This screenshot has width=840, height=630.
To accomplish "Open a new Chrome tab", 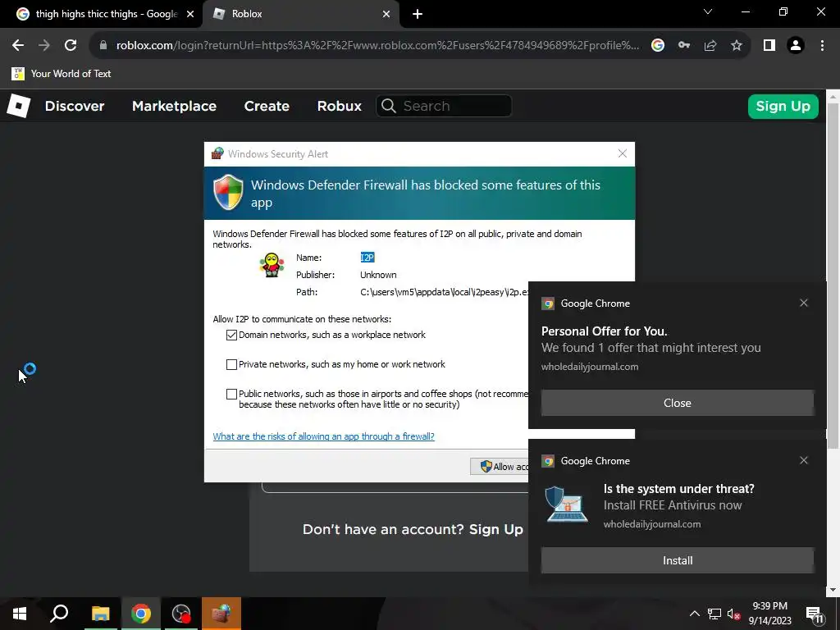I will click(x=418, y=14).
